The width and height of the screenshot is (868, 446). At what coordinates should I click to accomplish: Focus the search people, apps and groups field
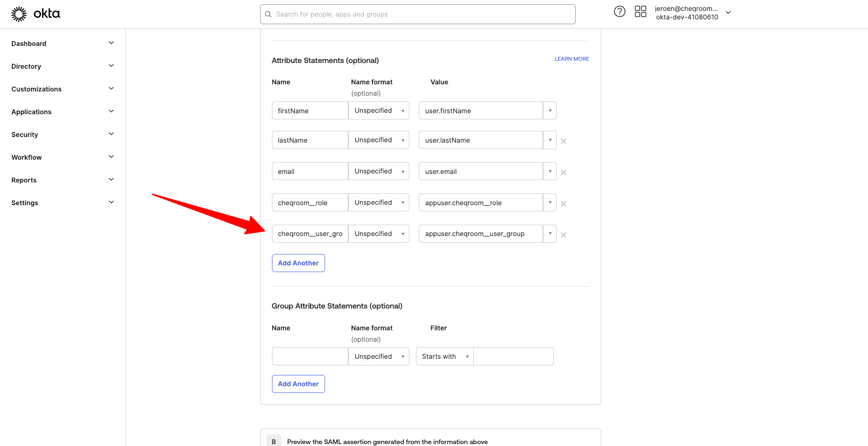coord(417,14)
